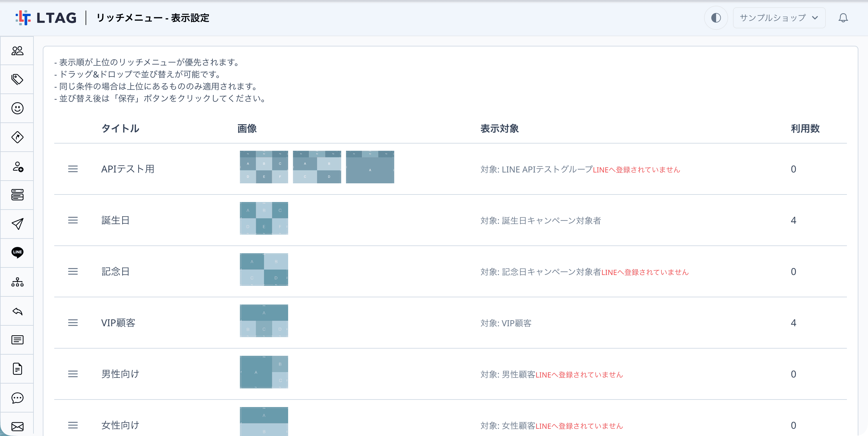
Task: Open the customers (people) sidebar icon
Action: click(x=17, y=51)
